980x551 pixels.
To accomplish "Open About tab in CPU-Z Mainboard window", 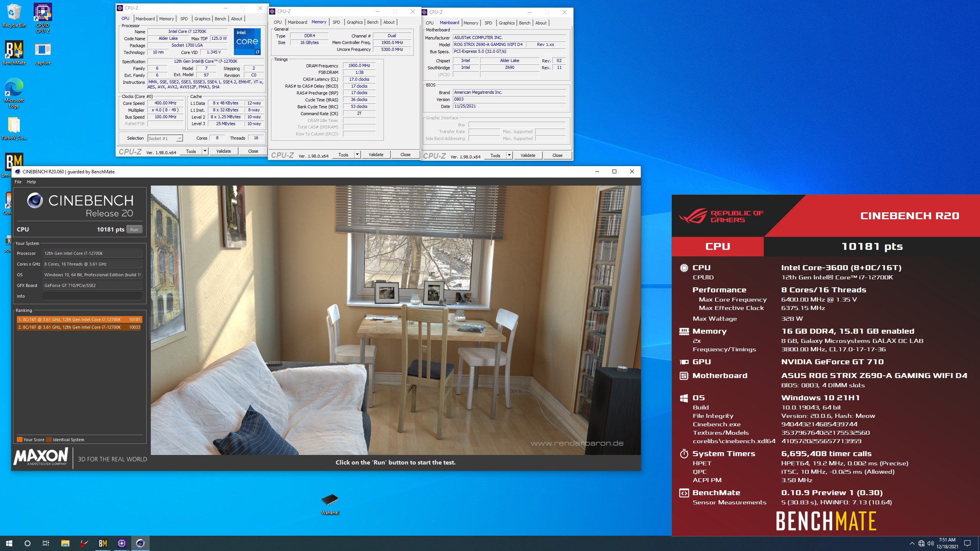I will pos(541,23).
